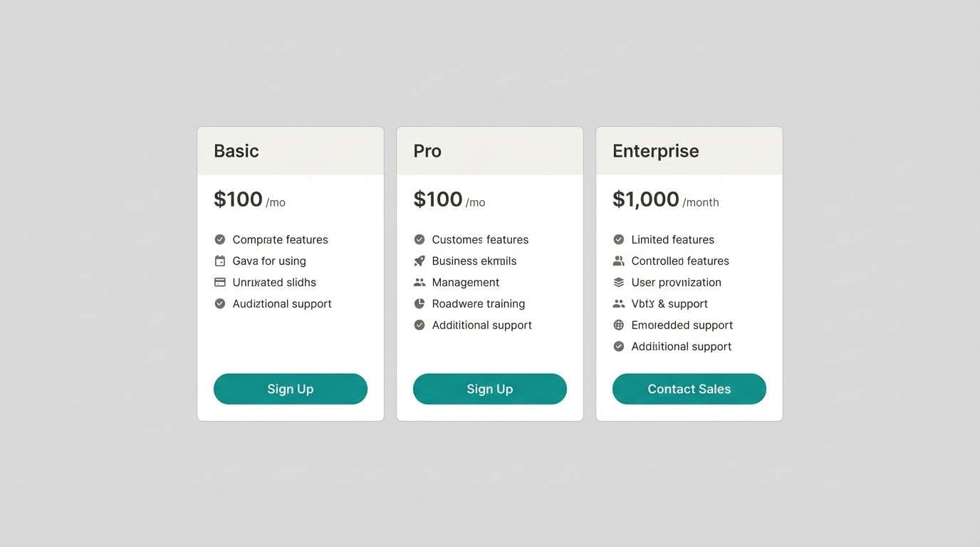980x547 pixels.
Task: Click Sign Up on the Pro plan
Action: [x=489, y=389]
